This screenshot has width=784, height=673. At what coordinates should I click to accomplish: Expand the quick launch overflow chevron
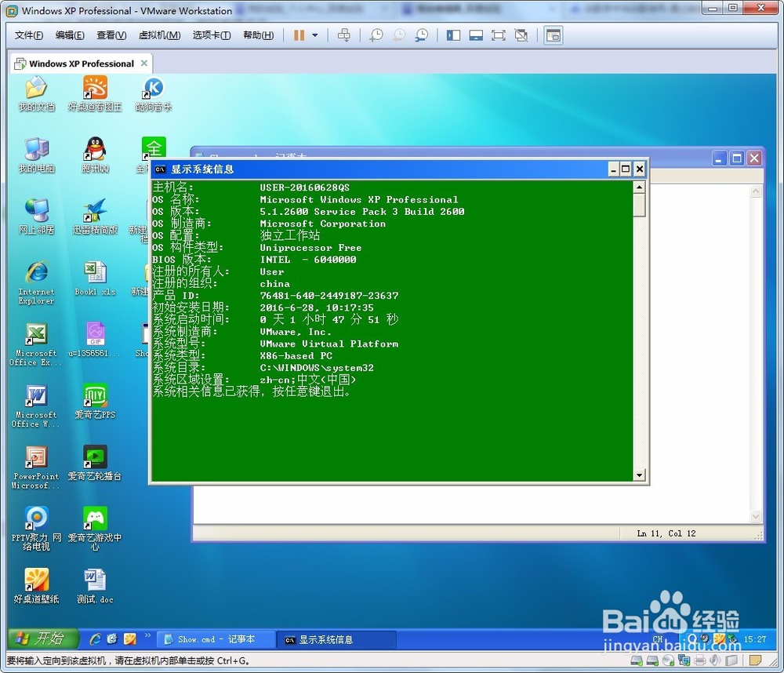coord(147,635)
